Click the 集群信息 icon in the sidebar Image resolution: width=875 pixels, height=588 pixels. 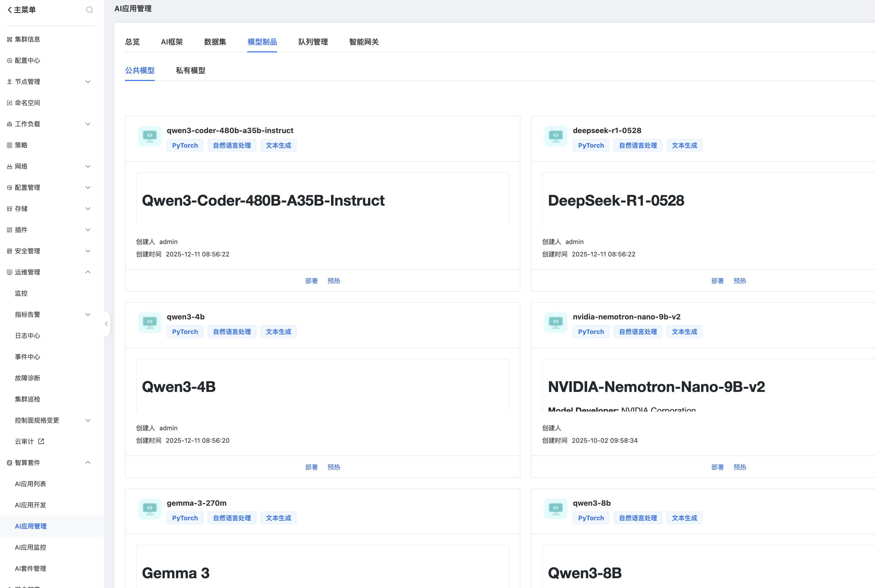[x=10, y=39]
